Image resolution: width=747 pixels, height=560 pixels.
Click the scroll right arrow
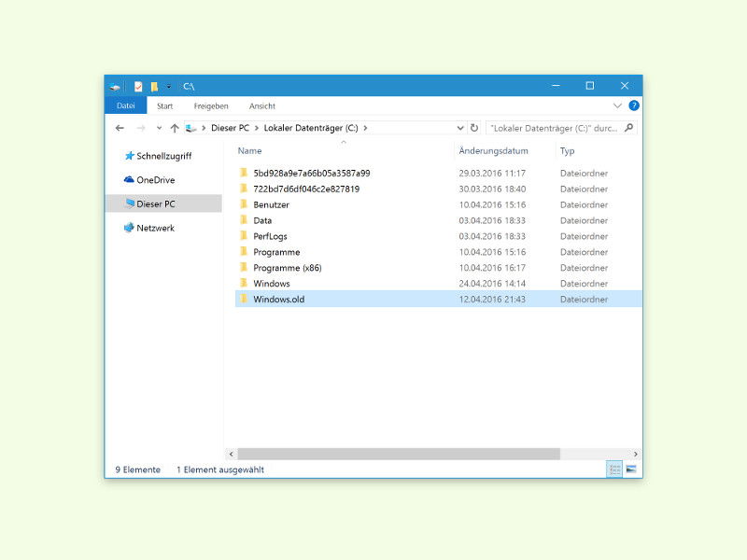tap(635, 454)
